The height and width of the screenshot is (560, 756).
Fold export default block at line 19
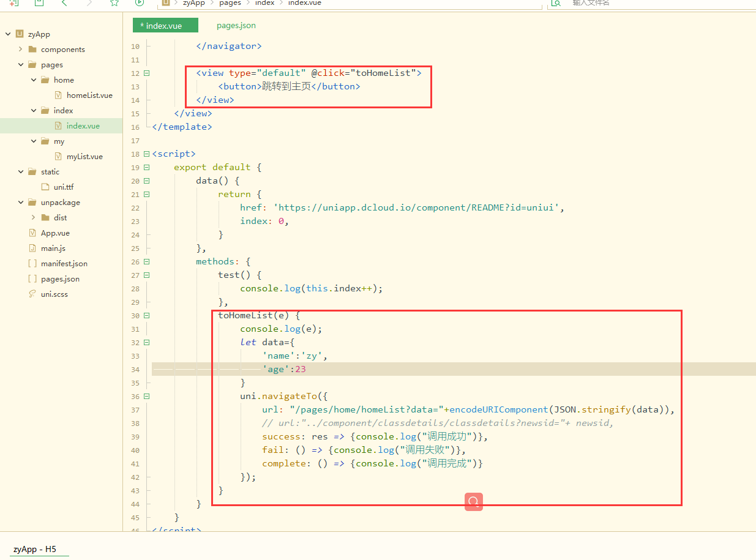pyautogui.click(x=146, y=168)
